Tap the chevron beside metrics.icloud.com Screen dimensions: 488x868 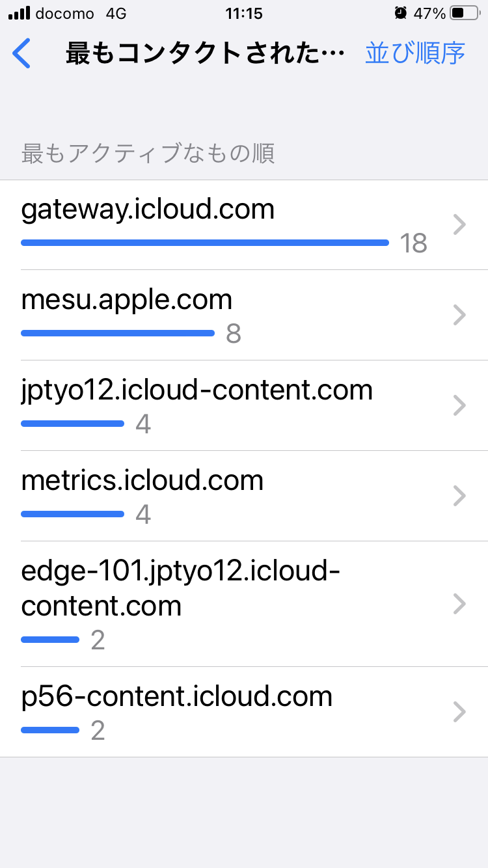(459, 496)
